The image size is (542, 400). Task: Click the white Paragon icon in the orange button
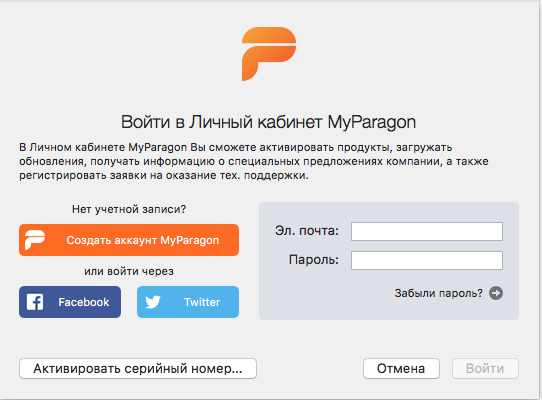click(x=35, y=240)
